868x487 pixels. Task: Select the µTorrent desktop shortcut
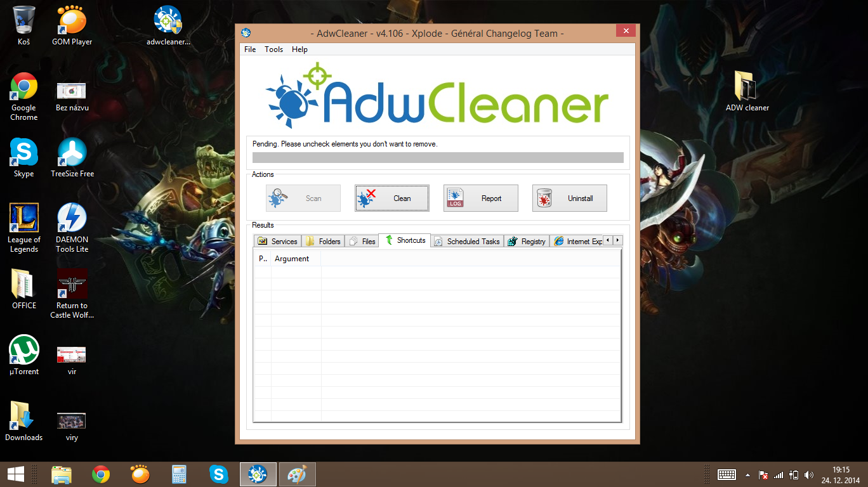(x=24, y=356)
